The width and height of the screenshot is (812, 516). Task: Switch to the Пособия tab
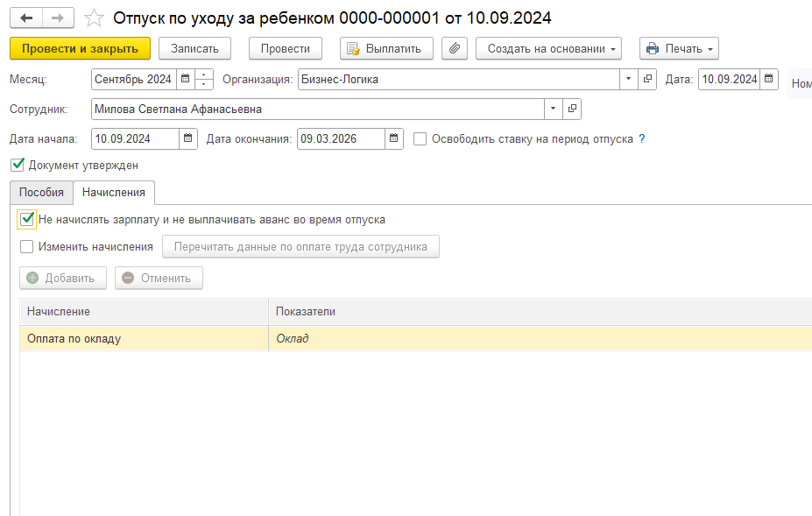[x=41, y=192]
